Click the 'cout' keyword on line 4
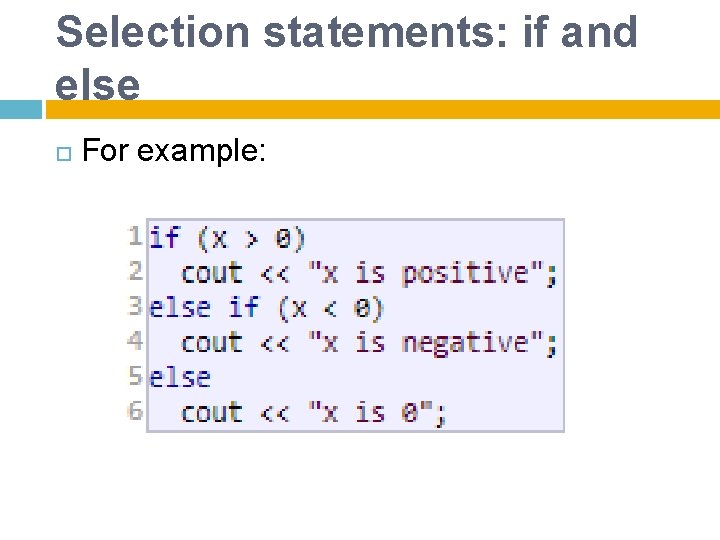 click(212, 342)
